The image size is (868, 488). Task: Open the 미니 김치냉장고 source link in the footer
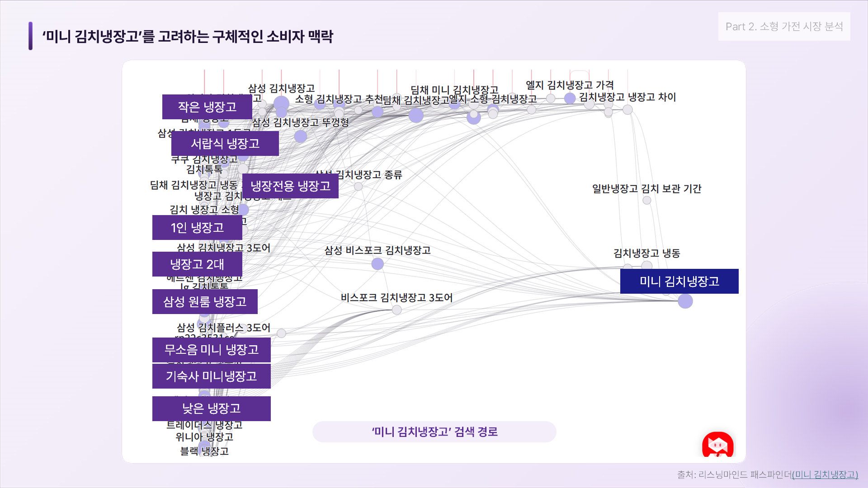point(825,474)
